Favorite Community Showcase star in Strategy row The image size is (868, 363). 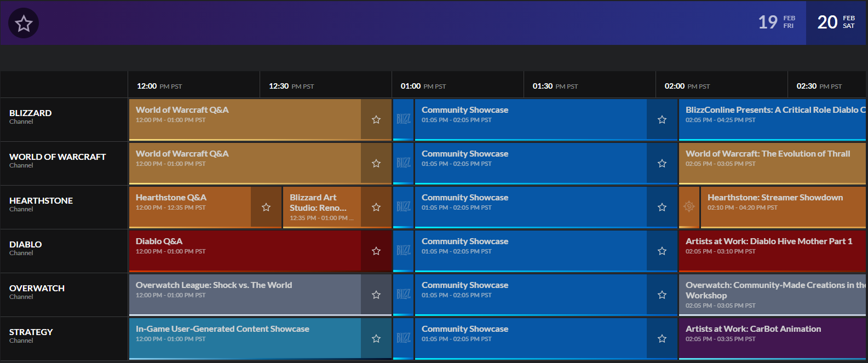(662, 338)
